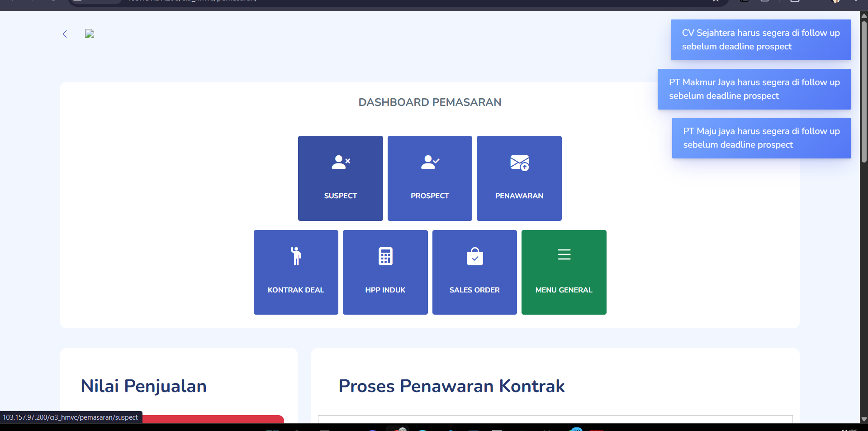
Task: Click the SUSPECT tile label
Action: coord(341,196)
